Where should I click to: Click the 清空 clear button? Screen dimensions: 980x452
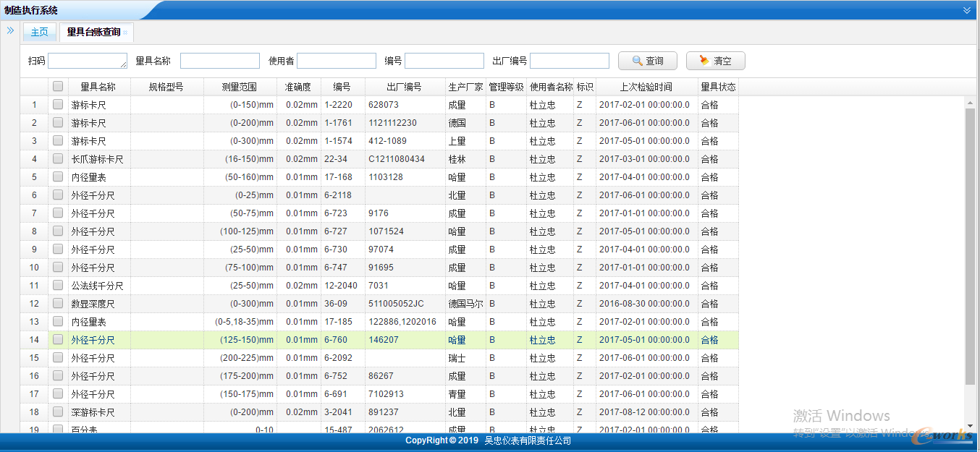(715, 61)
